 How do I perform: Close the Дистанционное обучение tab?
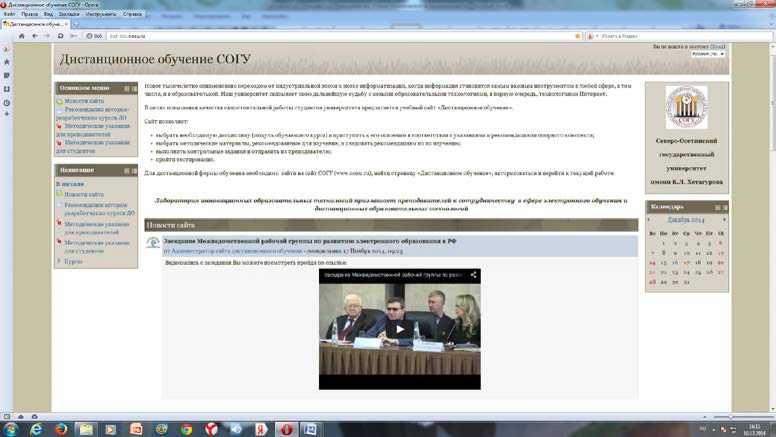[66, 24]
